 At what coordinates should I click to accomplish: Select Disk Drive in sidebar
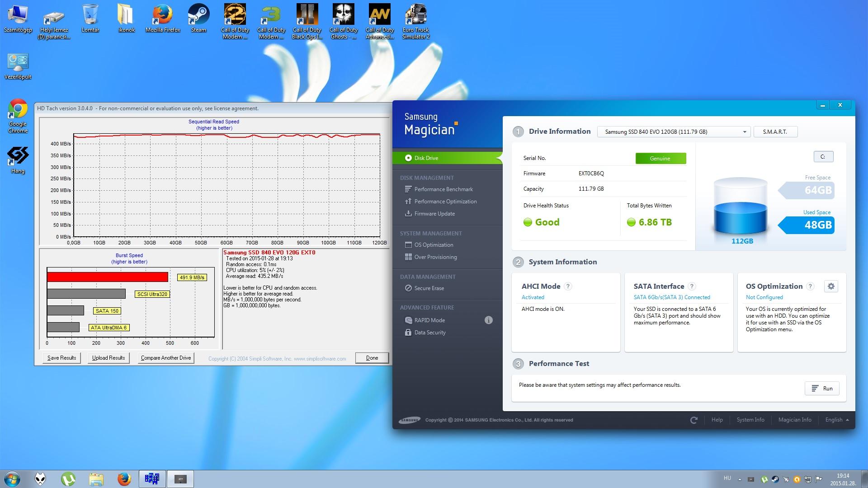[x=448, y=158]
